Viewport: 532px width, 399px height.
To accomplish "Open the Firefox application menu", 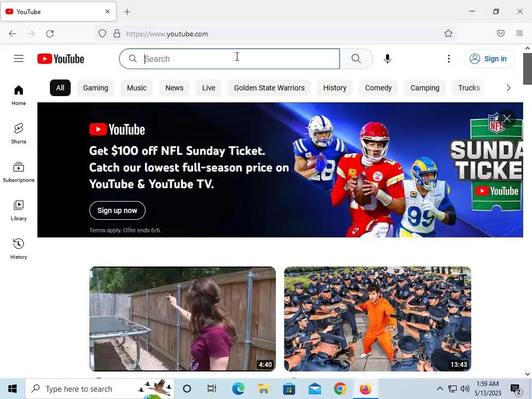I will pyautogui.click(x=520, y=33).
